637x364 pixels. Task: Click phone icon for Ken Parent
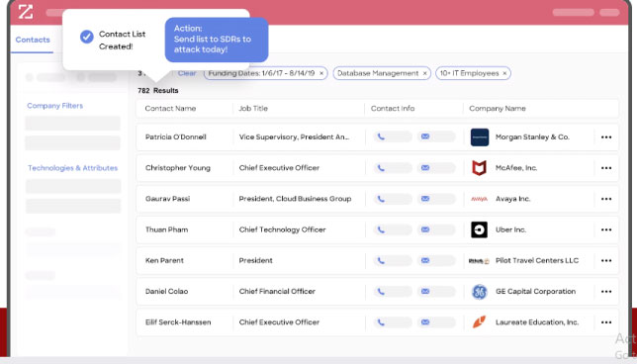(x=381, y=260)
